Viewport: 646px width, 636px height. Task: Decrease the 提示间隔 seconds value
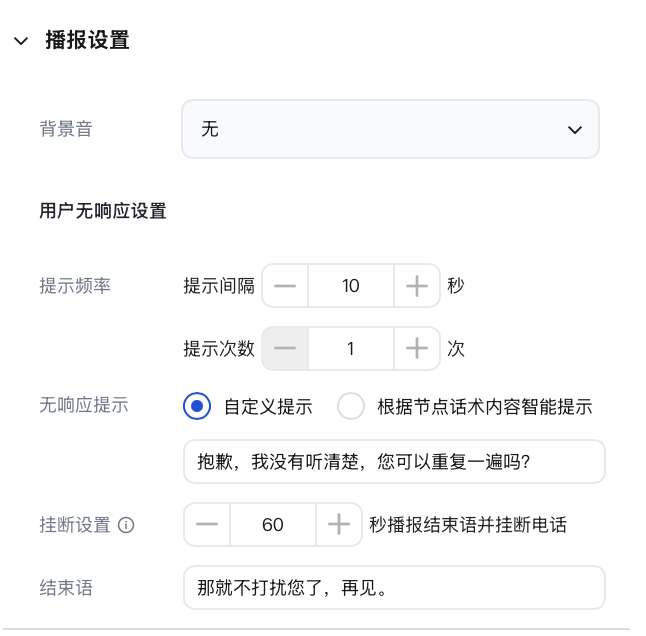coord(285,286)
